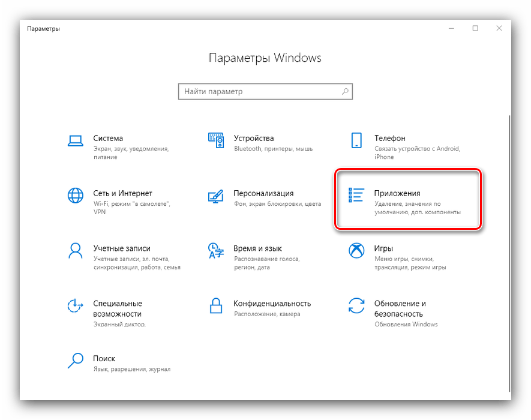
Task: Click the Обновление и безопасность arrows icon
Action: pyautogui.click(x=356, y=305)
